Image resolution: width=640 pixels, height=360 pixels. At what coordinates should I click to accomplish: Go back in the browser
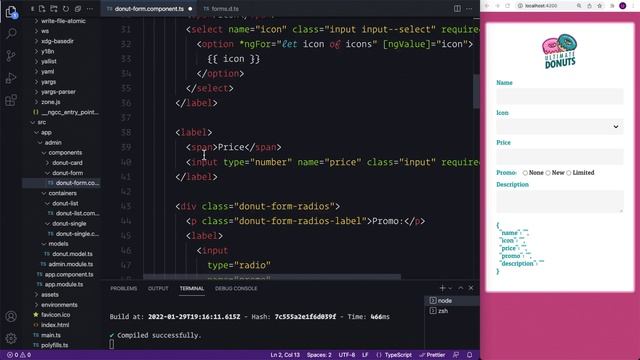coord(487,6)
